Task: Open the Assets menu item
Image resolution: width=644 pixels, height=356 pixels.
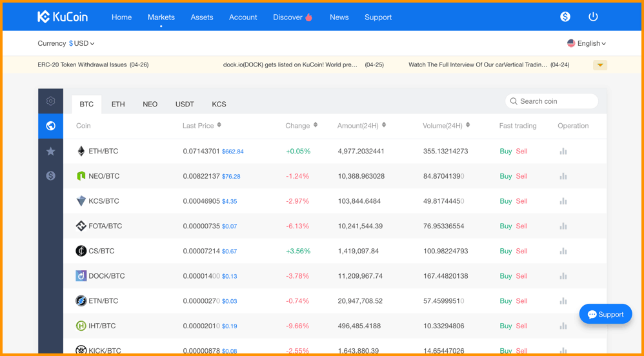Action: pos(202,17)
